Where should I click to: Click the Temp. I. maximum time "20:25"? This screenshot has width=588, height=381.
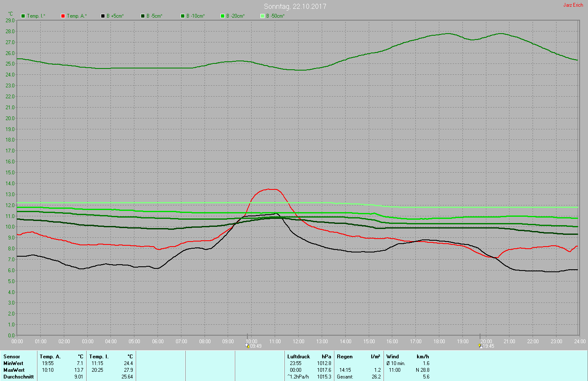[x=97, y=370]
